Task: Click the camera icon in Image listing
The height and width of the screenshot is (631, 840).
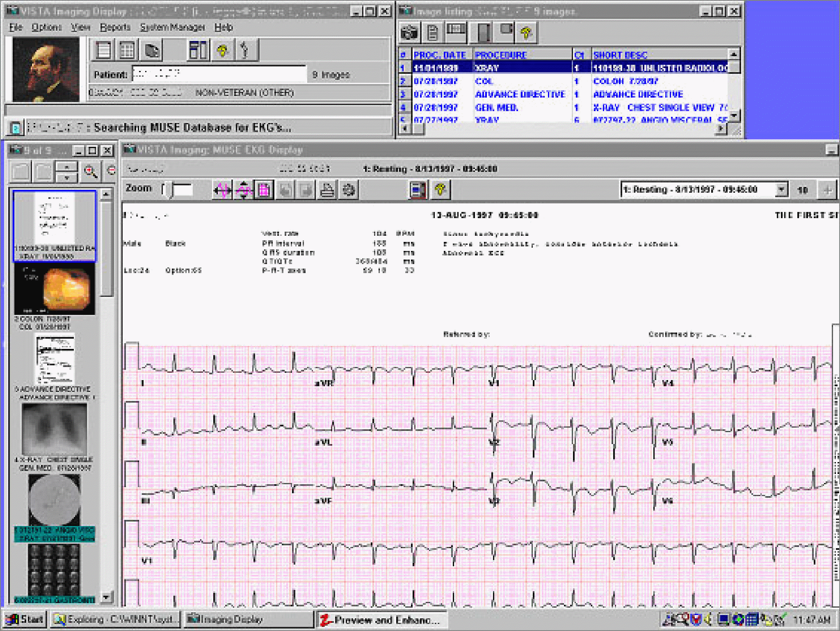Action: [409, 32]
